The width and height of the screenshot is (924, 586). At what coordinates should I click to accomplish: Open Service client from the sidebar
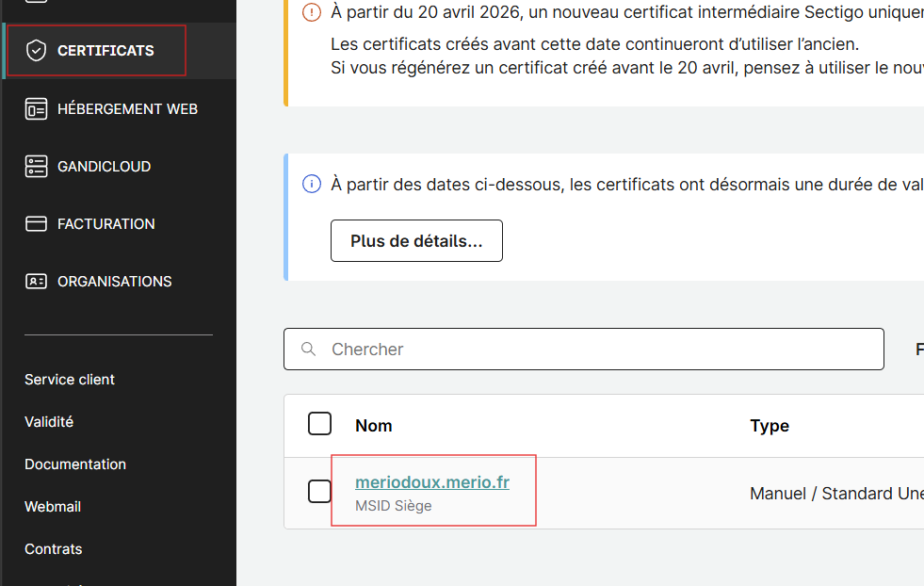tap(70, 380)
